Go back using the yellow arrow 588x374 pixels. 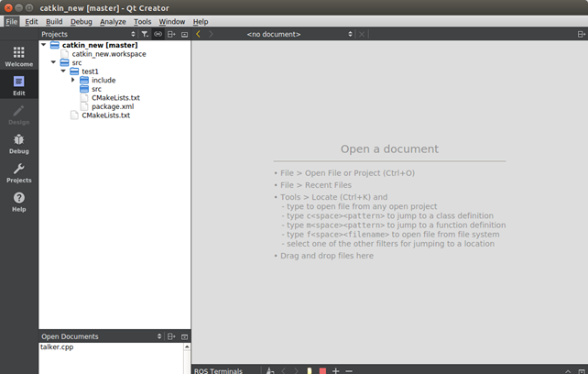199,34
